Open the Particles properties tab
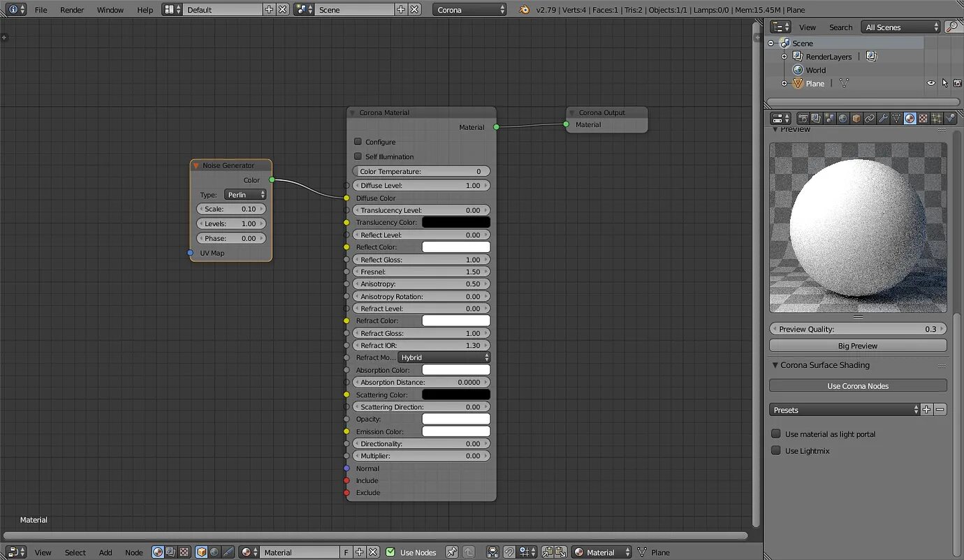This screenshot has width=964, height=560. tap(936, 119)
